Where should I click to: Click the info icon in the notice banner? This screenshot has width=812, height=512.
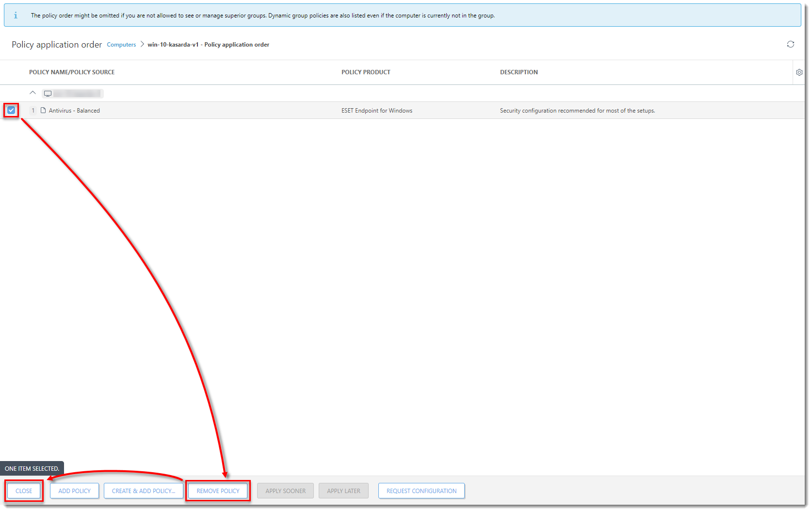click(15, 15)
